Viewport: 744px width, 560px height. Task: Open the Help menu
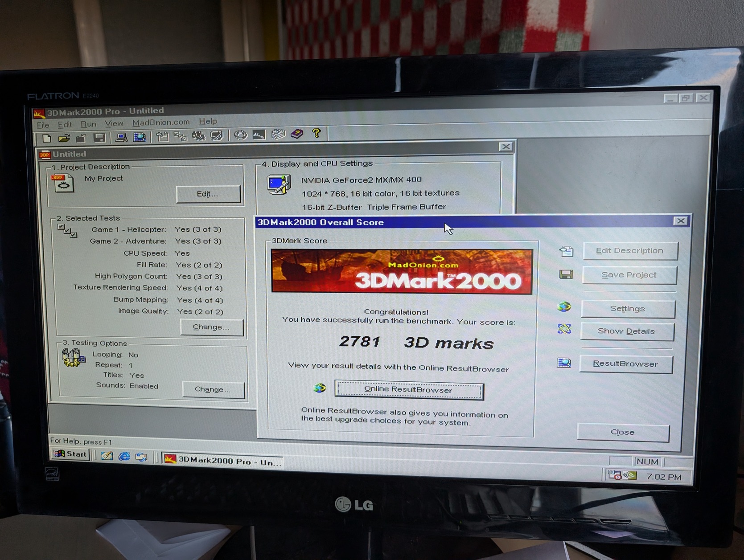[208, 121]
